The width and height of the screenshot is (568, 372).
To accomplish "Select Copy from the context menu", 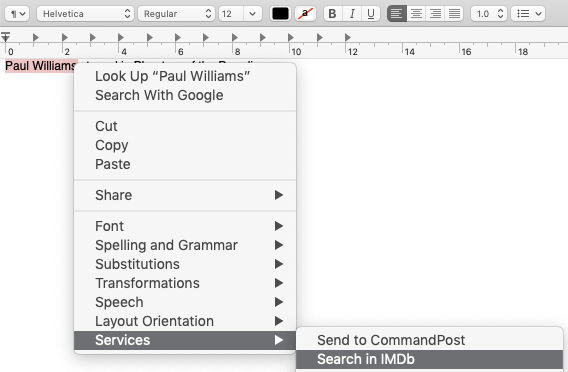I will click(x=185, y=145).
